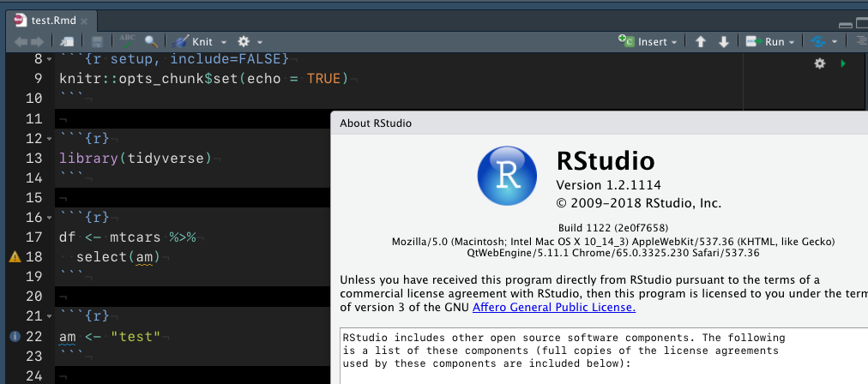Go to previous chunk with up arrow
868x384 pixels.
tap(700, 42)
